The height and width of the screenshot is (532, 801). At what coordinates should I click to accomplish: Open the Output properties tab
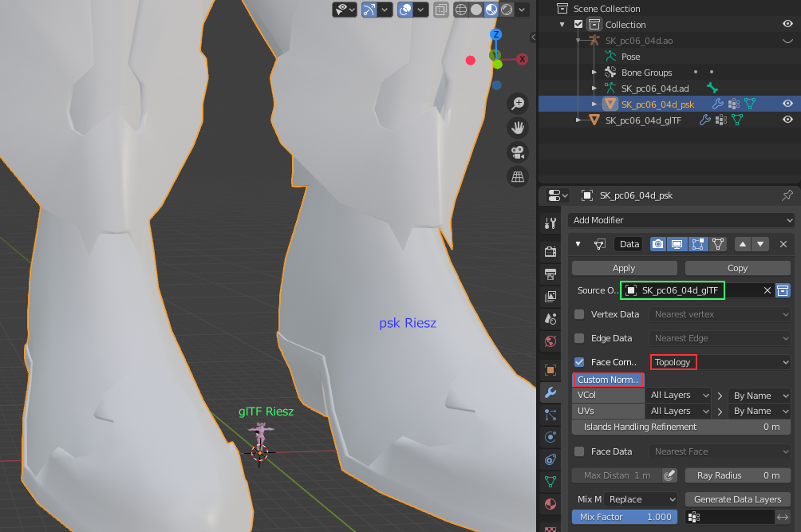coord(550,274)
